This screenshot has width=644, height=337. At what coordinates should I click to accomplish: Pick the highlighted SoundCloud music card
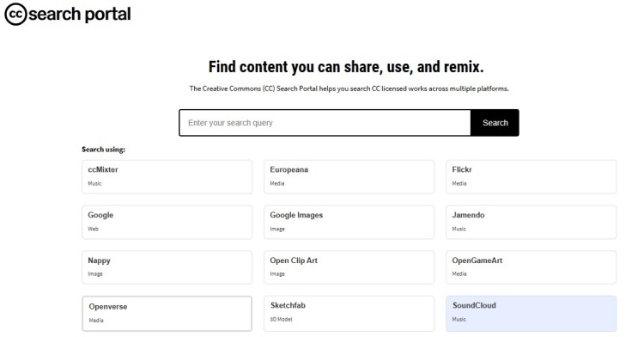point(531,313)
